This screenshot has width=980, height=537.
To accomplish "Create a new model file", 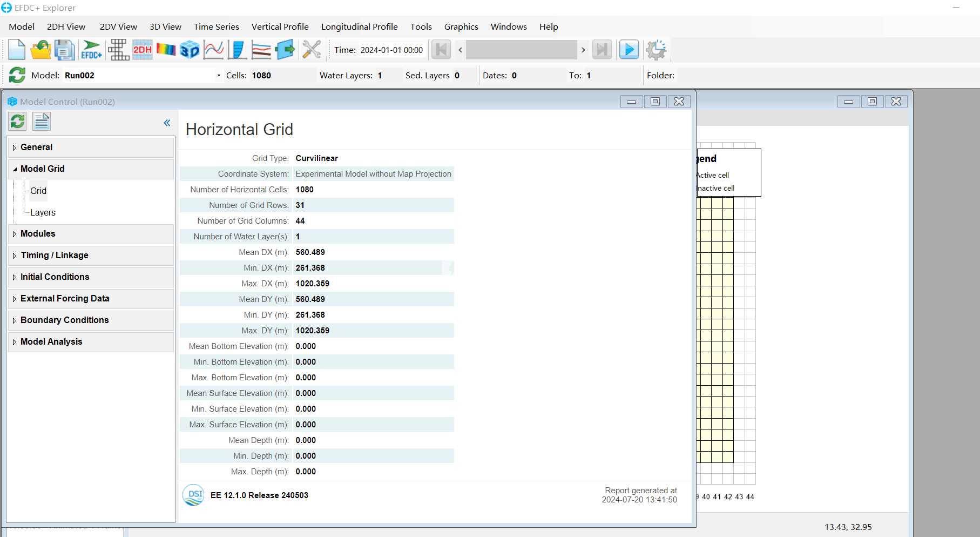I will (16, 50).
